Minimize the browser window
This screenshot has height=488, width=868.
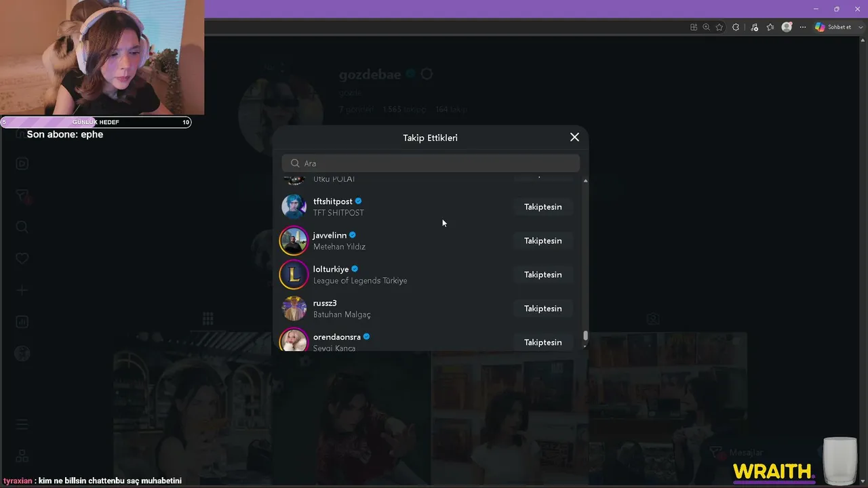(815, 9)
